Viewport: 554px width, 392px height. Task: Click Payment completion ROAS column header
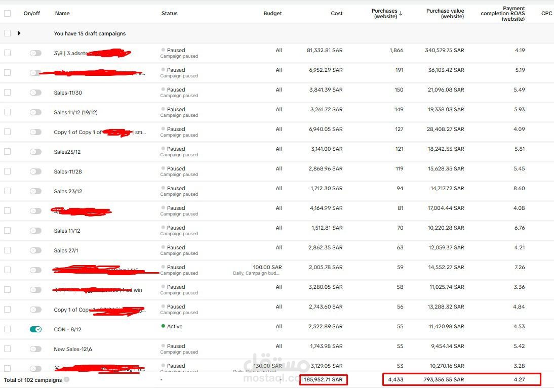tap(502, 14)
